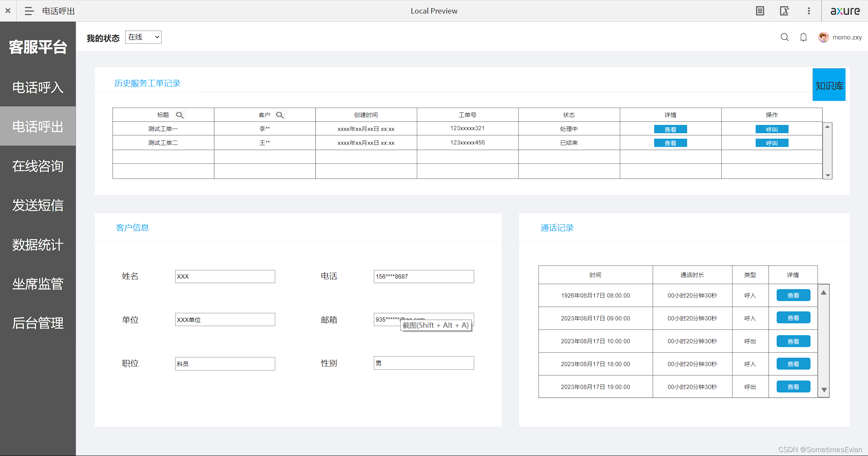The image size is (868, 456).
Task: Open Axure notes document icon
Action: point(760,11)
